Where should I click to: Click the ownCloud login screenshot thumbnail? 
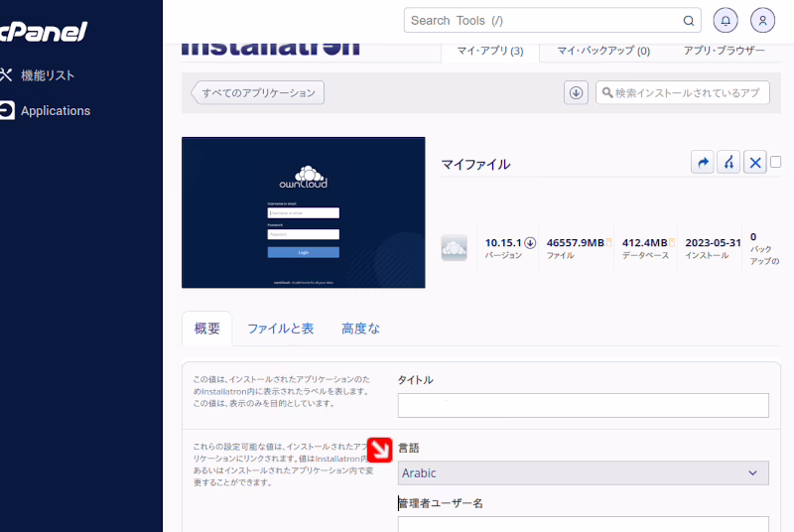click(303, 212)
